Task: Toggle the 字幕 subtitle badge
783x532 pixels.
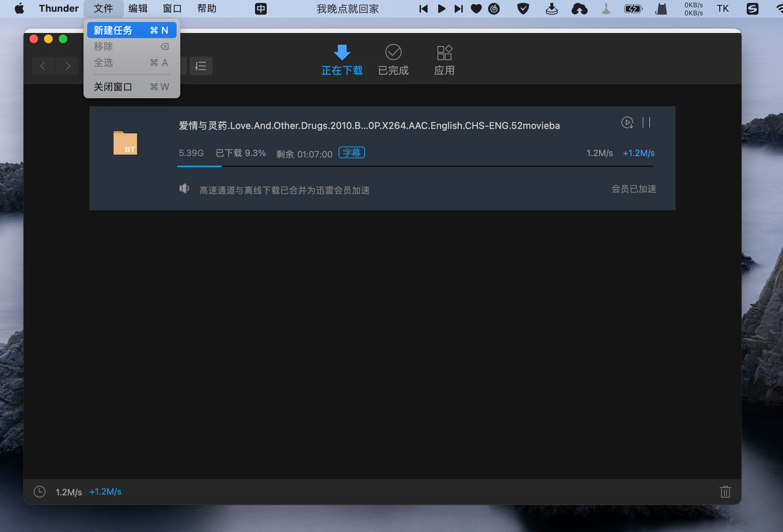Action: click(351, 152)
